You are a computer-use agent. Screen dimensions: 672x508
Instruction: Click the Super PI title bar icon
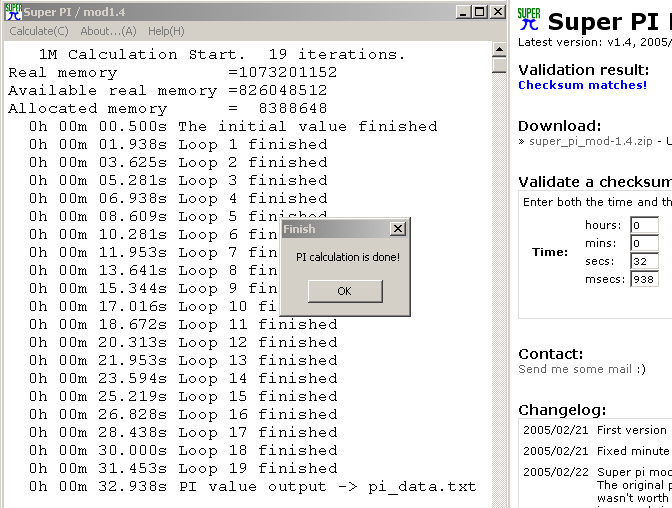click(x=13, y=12)
